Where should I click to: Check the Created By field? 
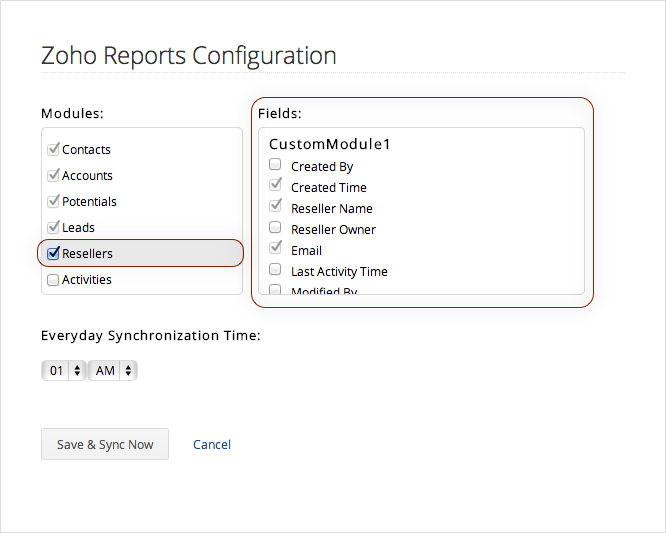pyautogui.click(x=275, y=165)
